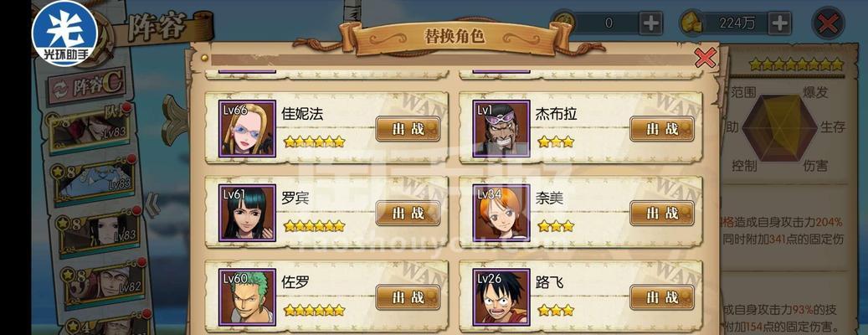Image resolution: width=868 pixels, height=335 pixels.
Task: Deploy 佳妮法 with 出战 button
Action: (x=408, y=129)
